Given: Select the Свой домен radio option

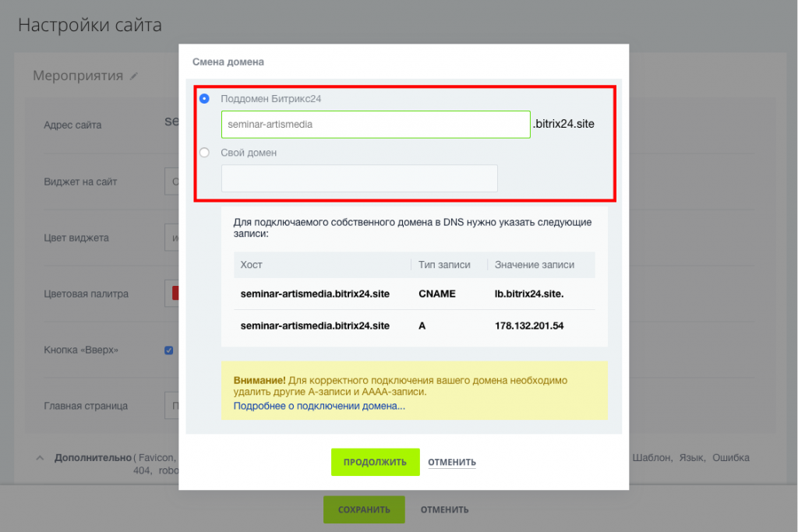Looking at the screenshot, I should [204, 153].
